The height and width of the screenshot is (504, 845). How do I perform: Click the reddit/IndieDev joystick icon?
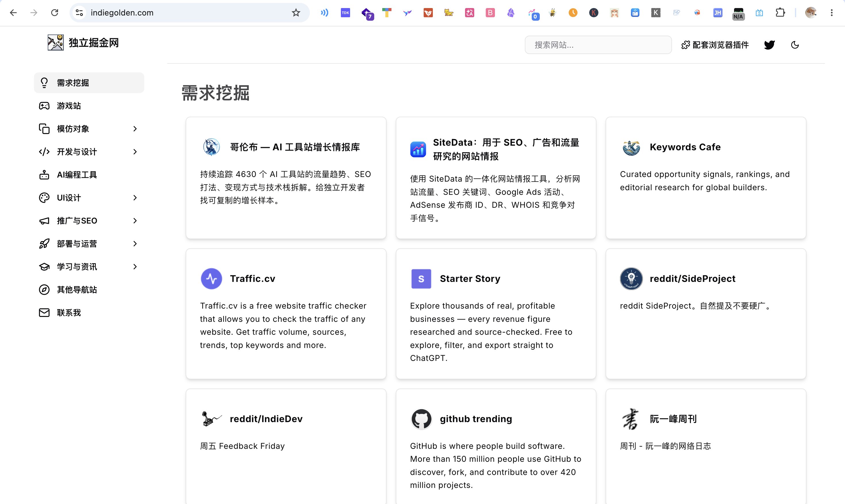tap(211, 419)
